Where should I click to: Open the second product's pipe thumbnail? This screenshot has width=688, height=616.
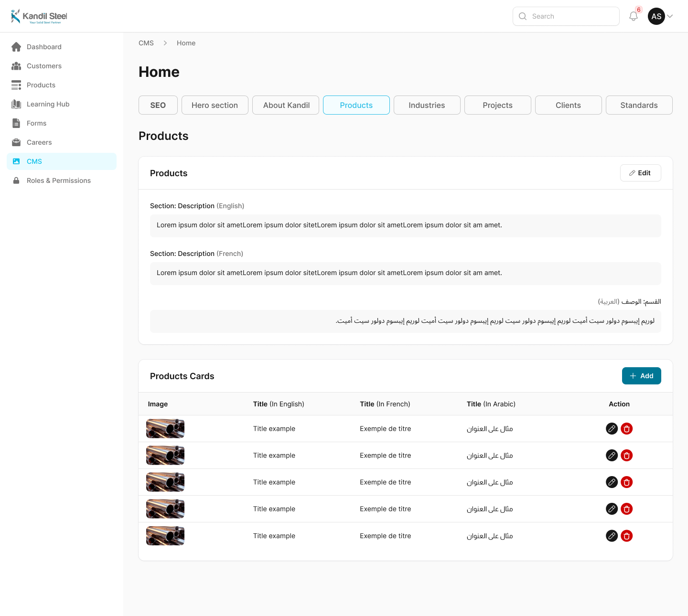pos(165,456)
